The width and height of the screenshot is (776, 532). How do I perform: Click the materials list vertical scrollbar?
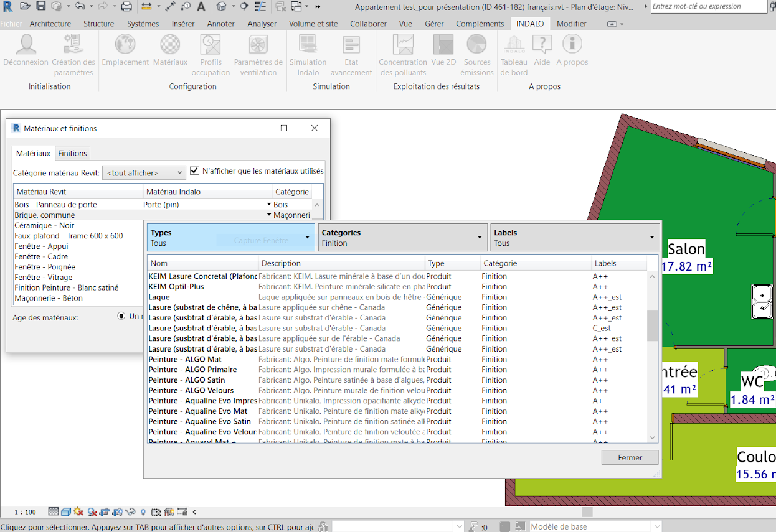click(652, 326)
